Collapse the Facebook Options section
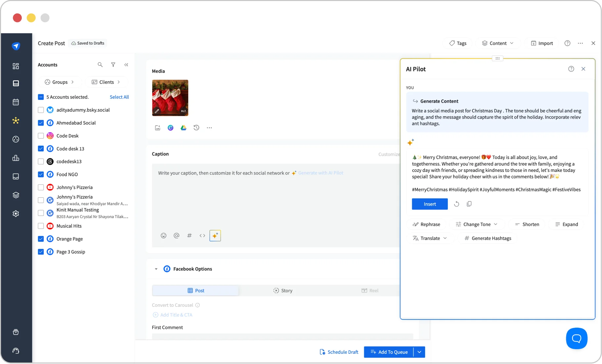 point(156,269)
